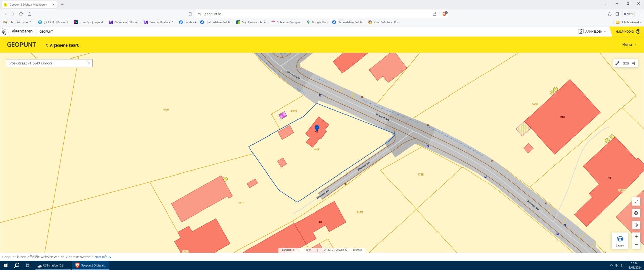Activate the ruler measure tool
Screen dimensions: 644x270
pyautogui.click(x=626, y=63)
